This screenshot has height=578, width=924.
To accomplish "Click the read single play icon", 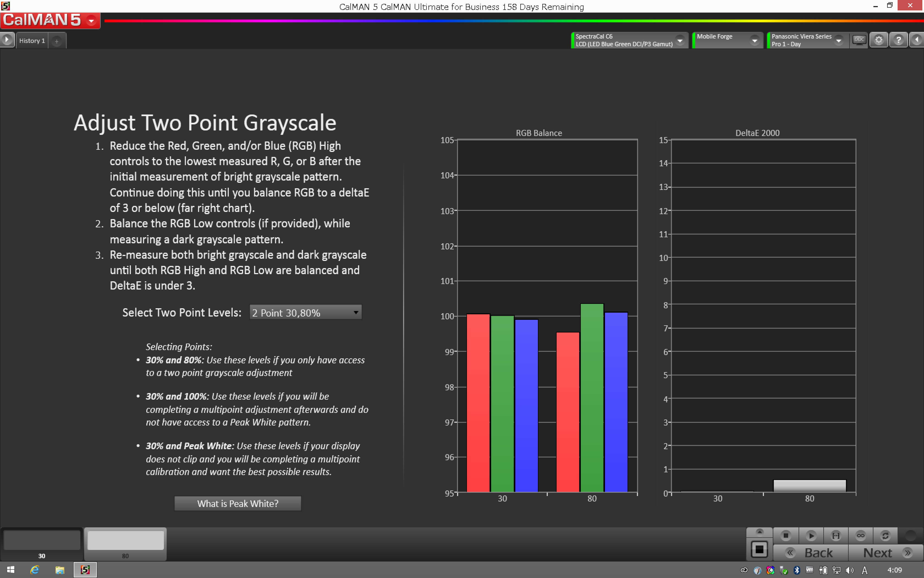I will point(811,536).
